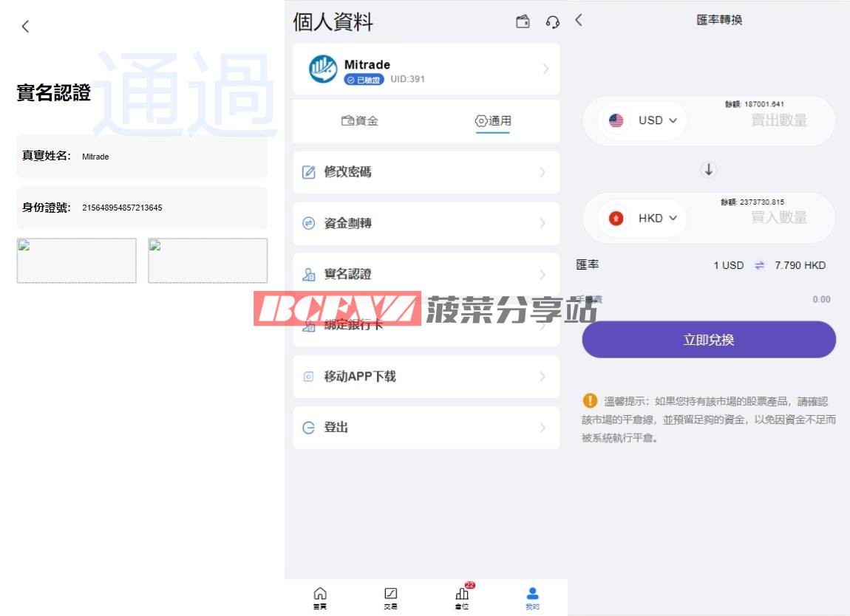Select 我的 profile in bottom navigation
850x616 pixels.
[x=532, y=597]
